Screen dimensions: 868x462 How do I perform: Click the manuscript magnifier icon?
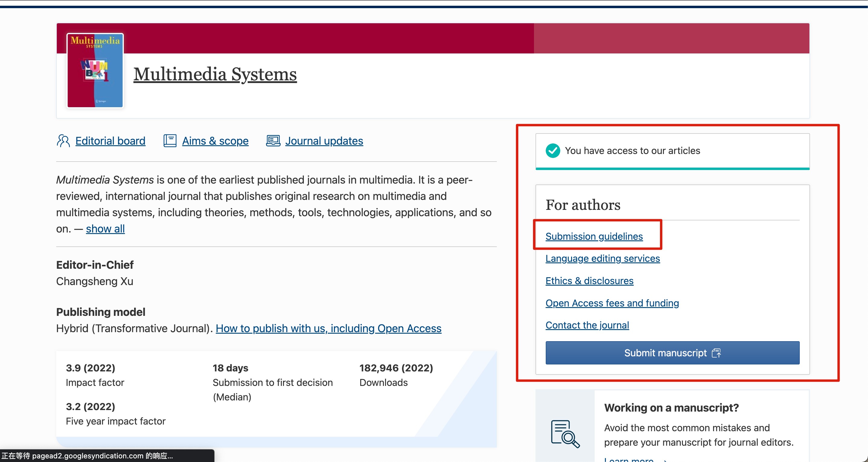click(565, 433)
